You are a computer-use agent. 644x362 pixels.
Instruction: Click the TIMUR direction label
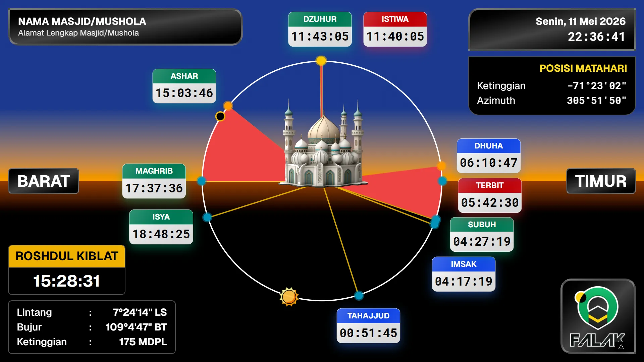(x=601, y=181)
